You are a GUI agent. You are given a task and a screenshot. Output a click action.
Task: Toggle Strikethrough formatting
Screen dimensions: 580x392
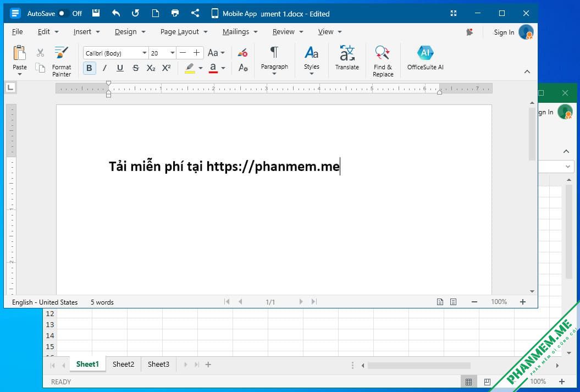[x=135, y=68]
